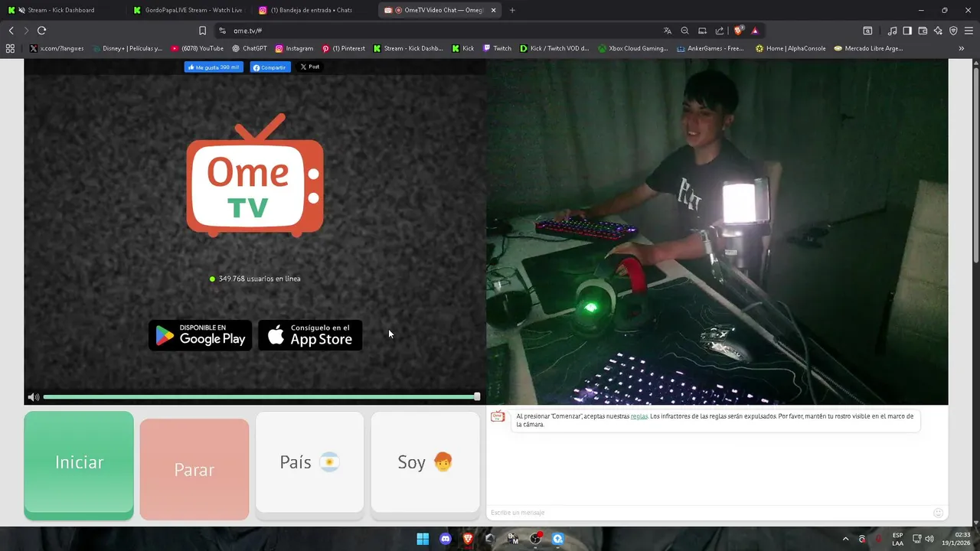Open the Brave VPN shield icon

click(953, 31)
